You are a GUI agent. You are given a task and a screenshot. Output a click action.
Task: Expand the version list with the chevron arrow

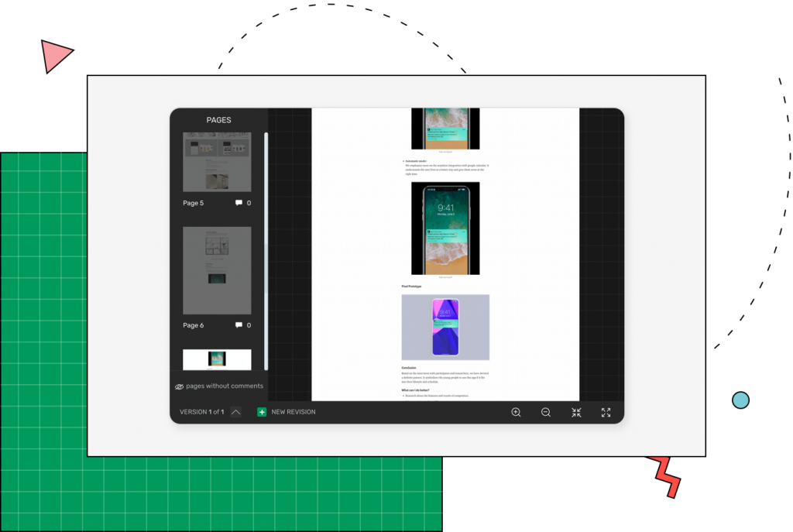(236, 412)
